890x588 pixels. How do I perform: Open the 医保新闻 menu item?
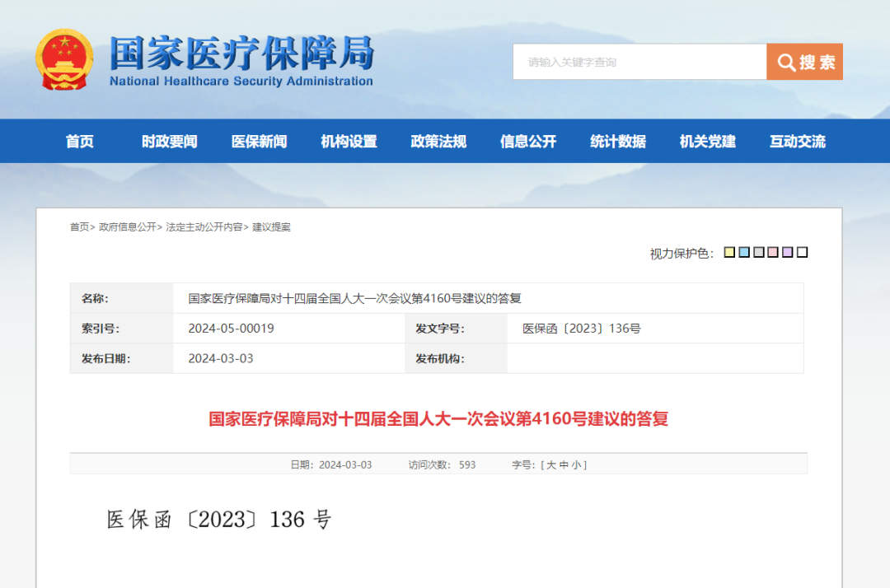click(x=259, y=142)
